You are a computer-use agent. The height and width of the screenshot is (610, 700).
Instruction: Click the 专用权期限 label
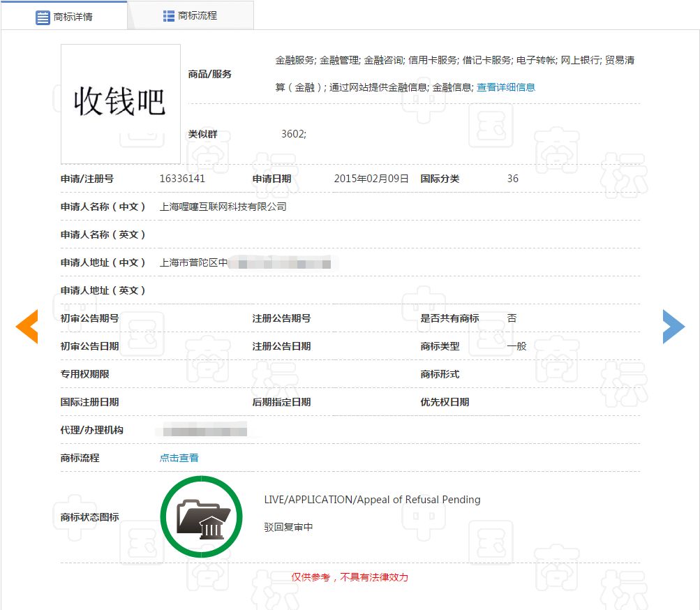point(85,374)
